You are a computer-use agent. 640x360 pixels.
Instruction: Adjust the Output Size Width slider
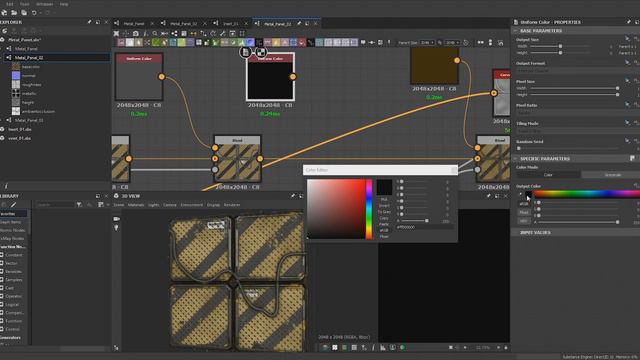click(560, 46)
